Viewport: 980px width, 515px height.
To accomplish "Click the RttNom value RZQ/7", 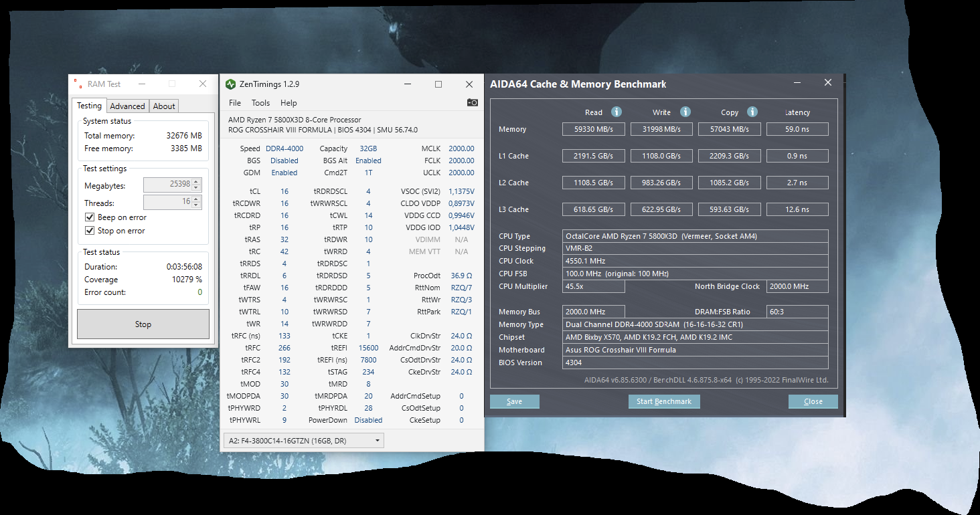I will tap(461, 288).
